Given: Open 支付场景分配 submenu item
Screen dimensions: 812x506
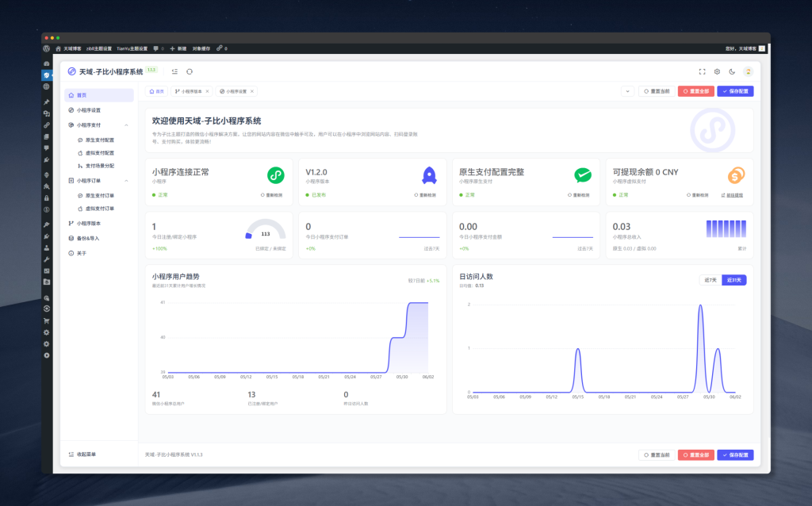Looking at the screenshot, I should click(x=99, y=166).
